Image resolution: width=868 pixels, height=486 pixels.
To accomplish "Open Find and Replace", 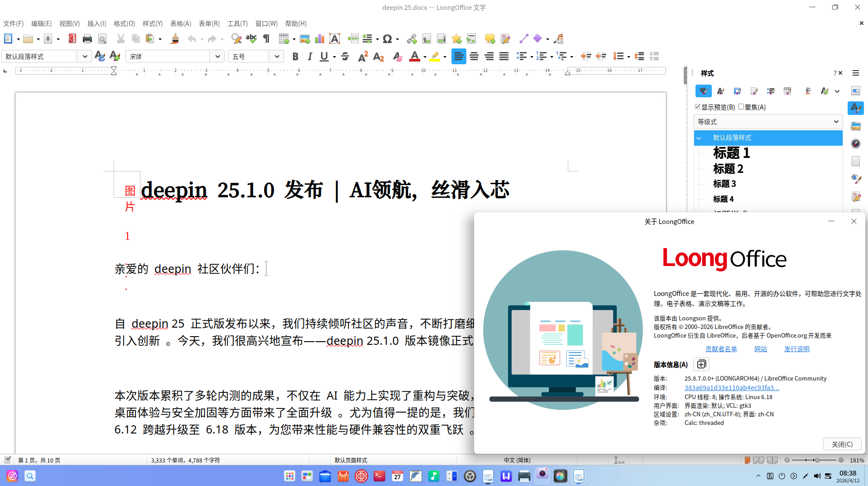I will tap(236, 39).
